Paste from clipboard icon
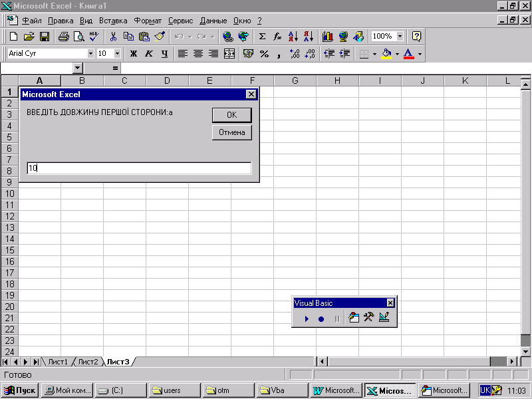The image size is (532, 399). click(144, 37)
